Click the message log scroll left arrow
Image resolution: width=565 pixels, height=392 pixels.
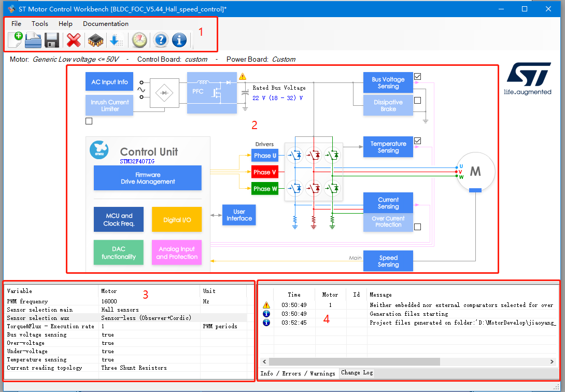click(x=264, y=361)
